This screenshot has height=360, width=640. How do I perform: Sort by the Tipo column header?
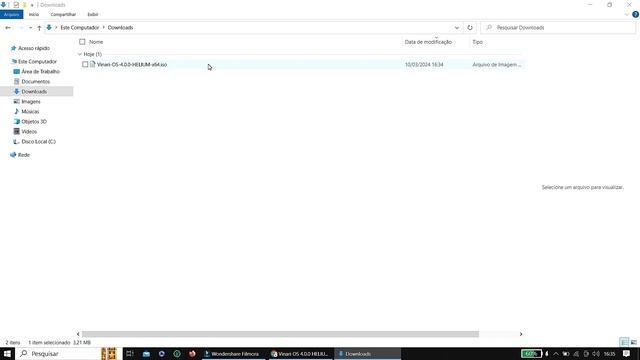(478, 42)
